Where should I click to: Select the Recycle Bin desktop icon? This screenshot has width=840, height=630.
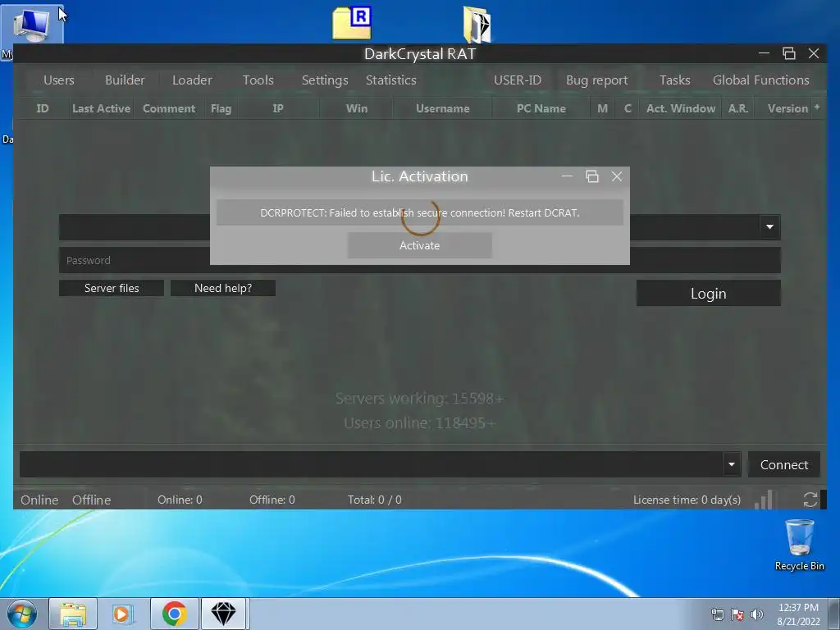pos(799,545)
